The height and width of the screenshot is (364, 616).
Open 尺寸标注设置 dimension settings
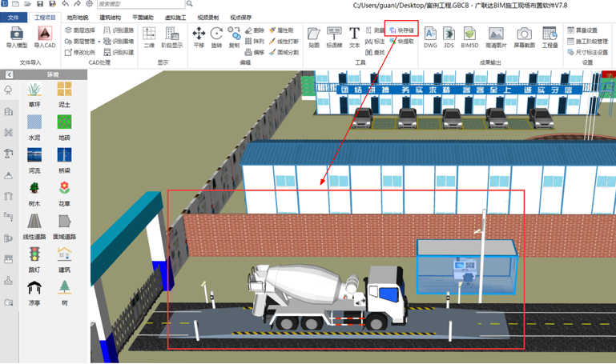(x=588, y=52)
